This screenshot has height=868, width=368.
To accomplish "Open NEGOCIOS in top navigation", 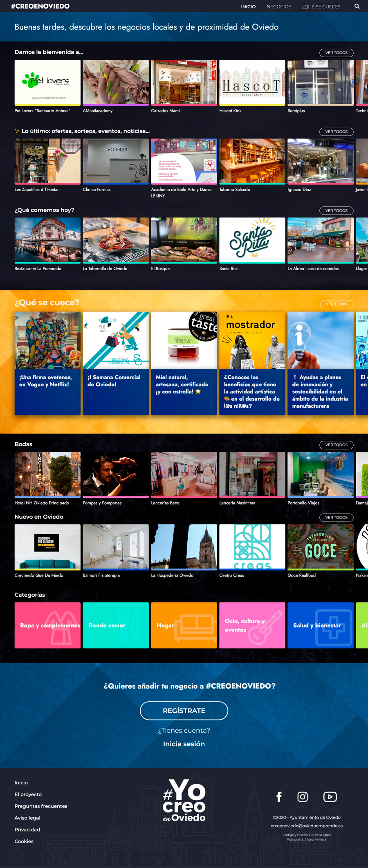I will (279, 7).
